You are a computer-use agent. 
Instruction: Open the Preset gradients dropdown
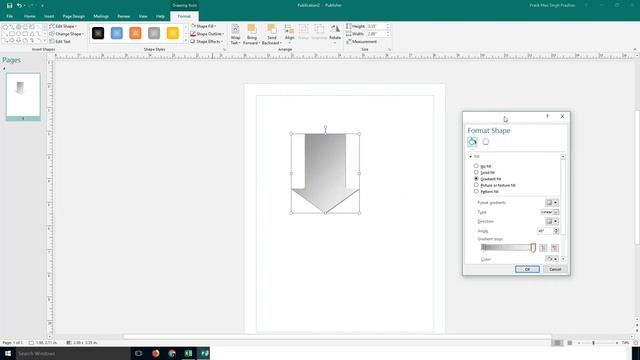(552, 202)
